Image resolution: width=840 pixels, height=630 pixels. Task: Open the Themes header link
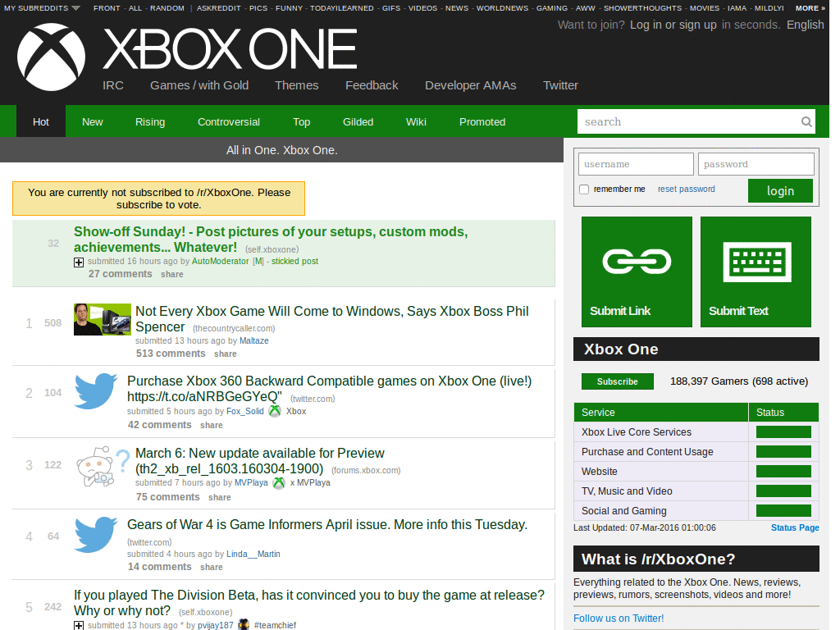click(296, 85)
